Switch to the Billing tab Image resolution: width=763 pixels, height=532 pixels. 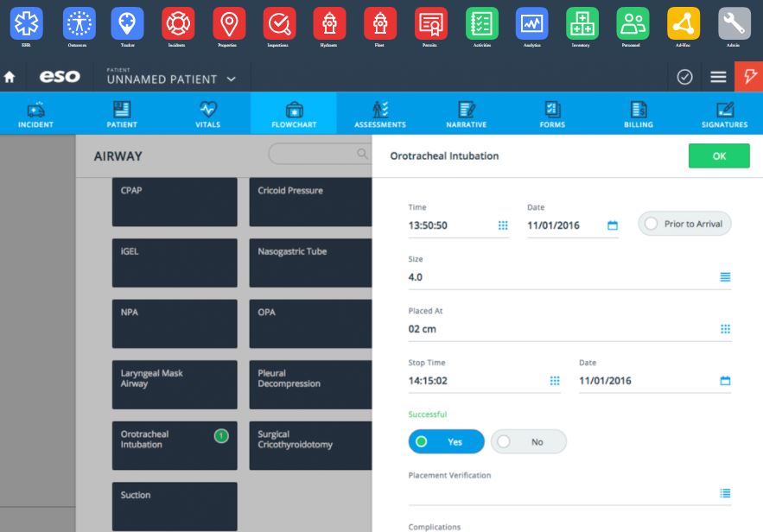pos(639,113)
